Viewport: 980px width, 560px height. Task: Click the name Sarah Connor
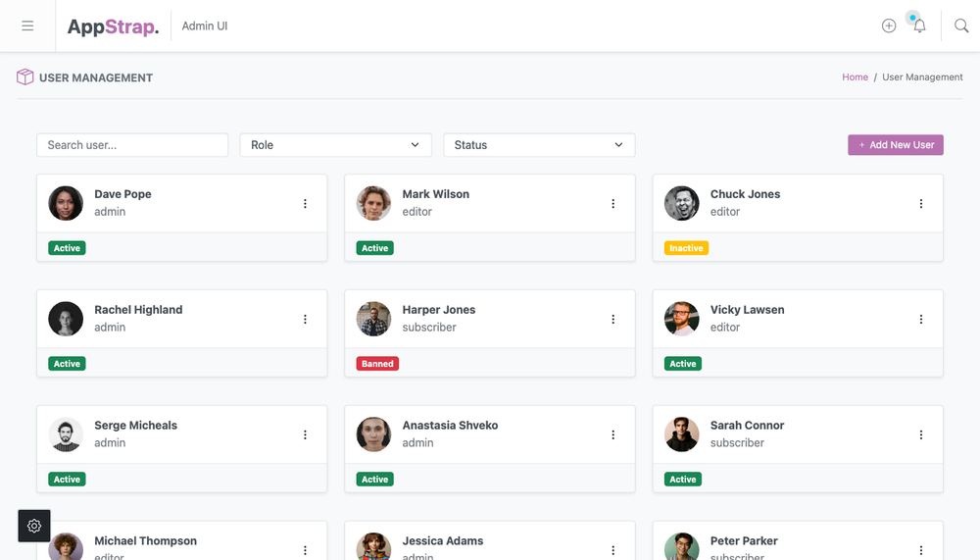click(x=747, y=426)
